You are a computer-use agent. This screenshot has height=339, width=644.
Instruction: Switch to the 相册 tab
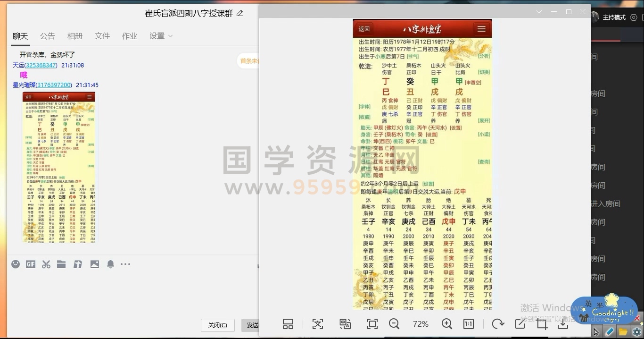75,36
